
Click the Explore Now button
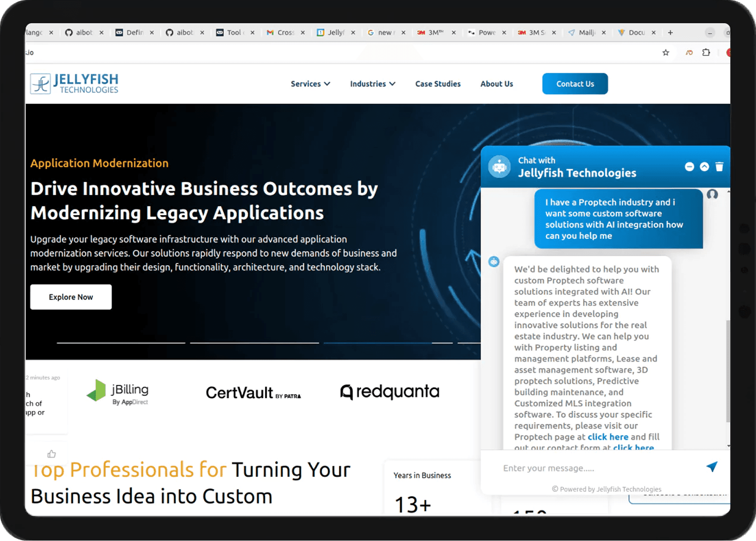(71, 297)
